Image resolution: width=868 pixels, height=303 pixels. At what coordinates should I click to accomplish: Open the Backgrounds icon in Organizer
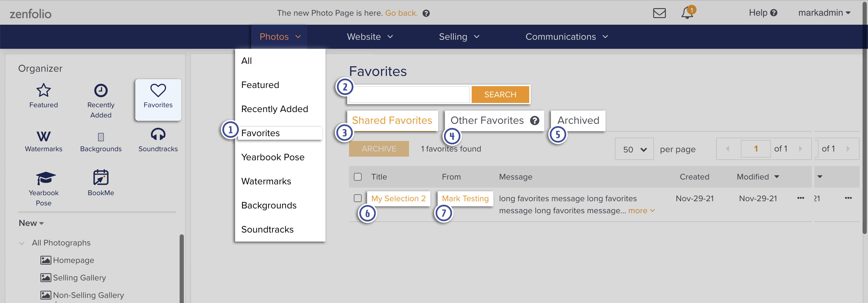tap(101, 137)
